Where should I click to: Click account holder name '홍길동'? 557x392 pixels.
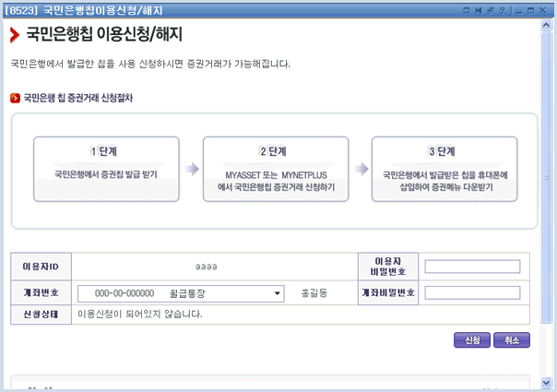pyautogui.click(x=314, y=292)
